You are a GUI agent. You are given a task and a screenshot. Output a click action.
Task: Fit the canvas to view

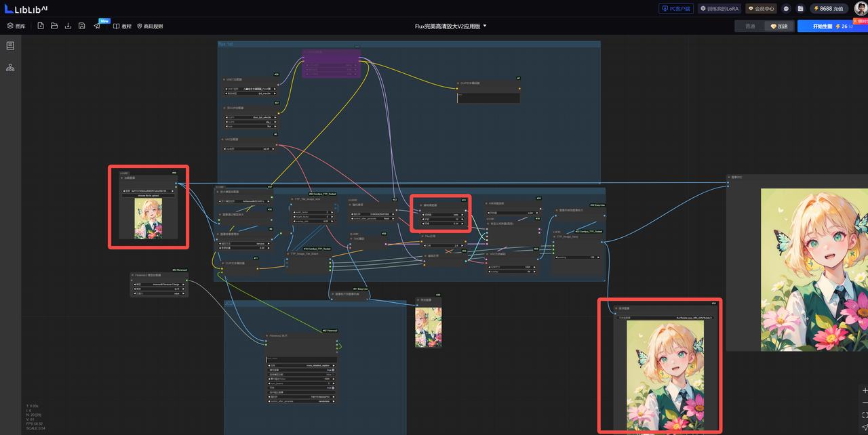[x=865, y=415]
